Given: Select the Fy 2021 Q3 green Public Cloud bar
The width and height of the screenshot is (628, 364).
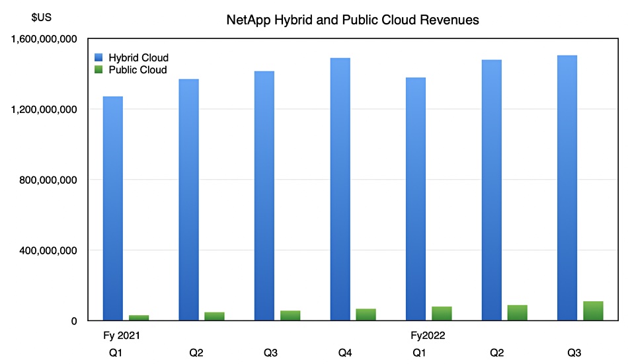Looking at the screenshot, I should tap(290, 316).
